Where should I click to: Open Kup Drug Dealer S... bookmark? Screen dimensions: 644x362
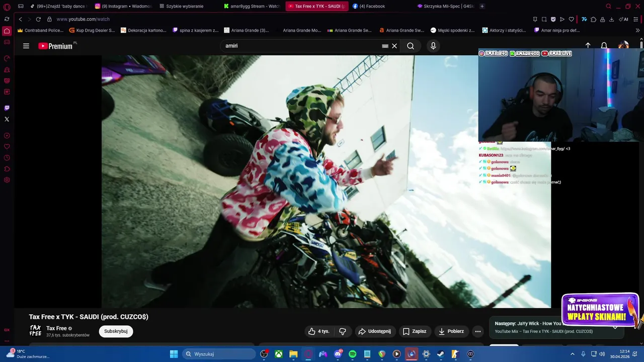(92, 30)
